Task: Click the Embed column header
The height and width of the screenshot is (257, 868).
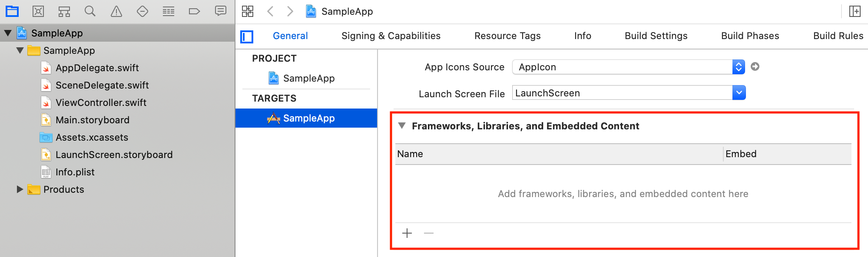Action: (787, 154)
